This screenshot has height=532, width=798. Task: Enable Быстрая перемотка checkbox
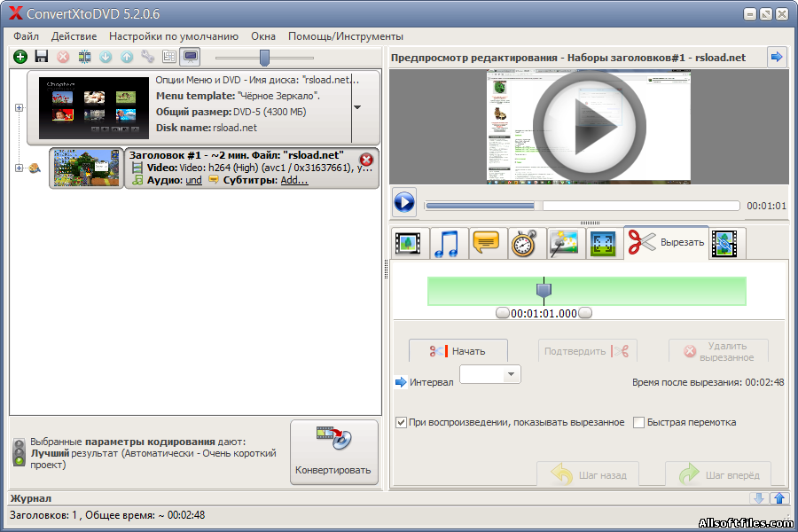click(x=638, y=423)
